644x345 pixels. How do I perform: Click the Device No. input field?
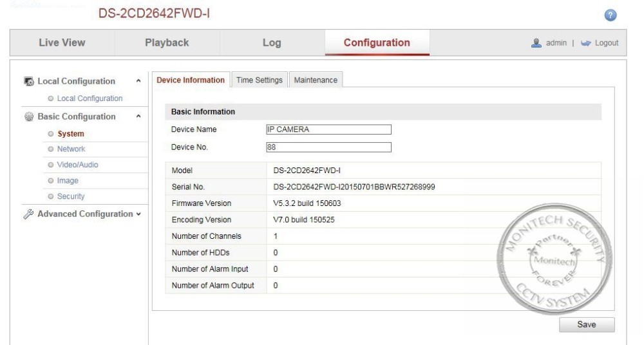pos(328,147)
